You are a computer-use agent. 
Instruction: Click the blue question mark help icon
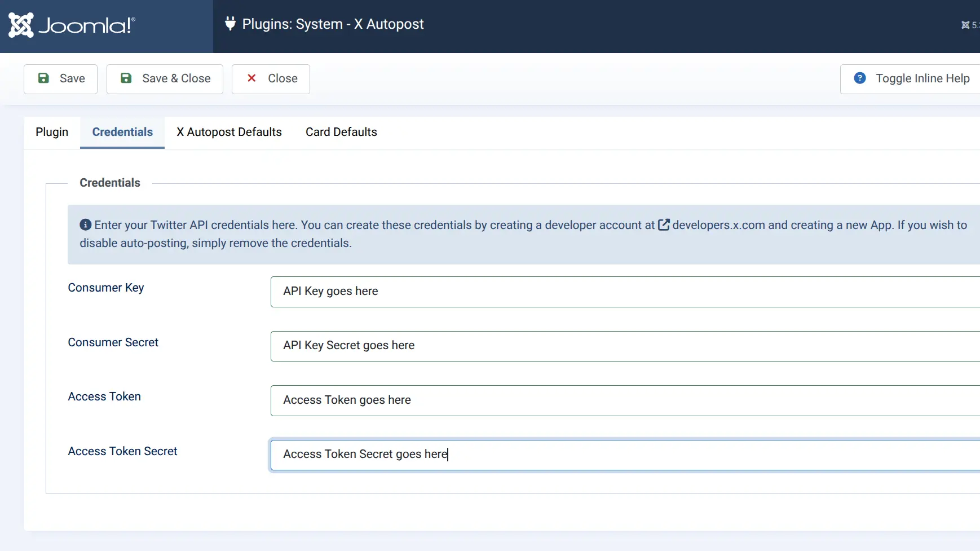point(860,78)
